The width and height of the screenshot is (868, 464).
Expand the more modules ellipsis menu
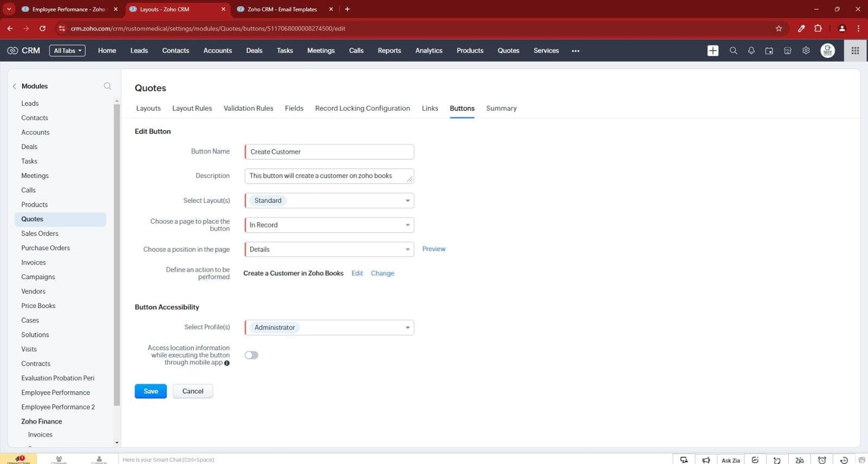coord(576,51)
